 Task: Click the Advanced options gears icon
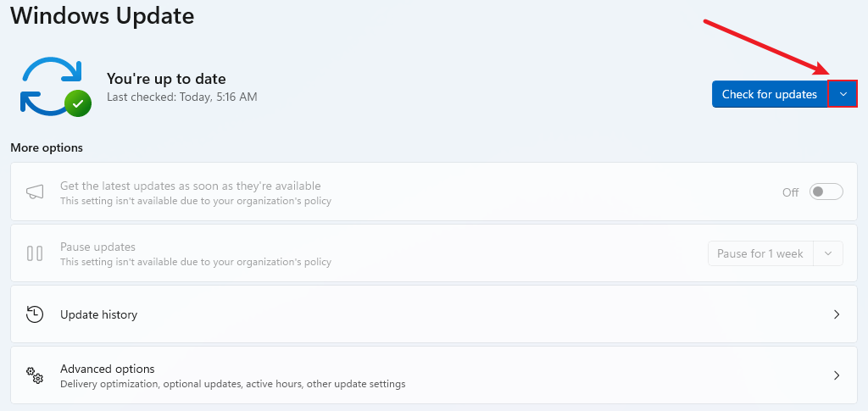35,375
